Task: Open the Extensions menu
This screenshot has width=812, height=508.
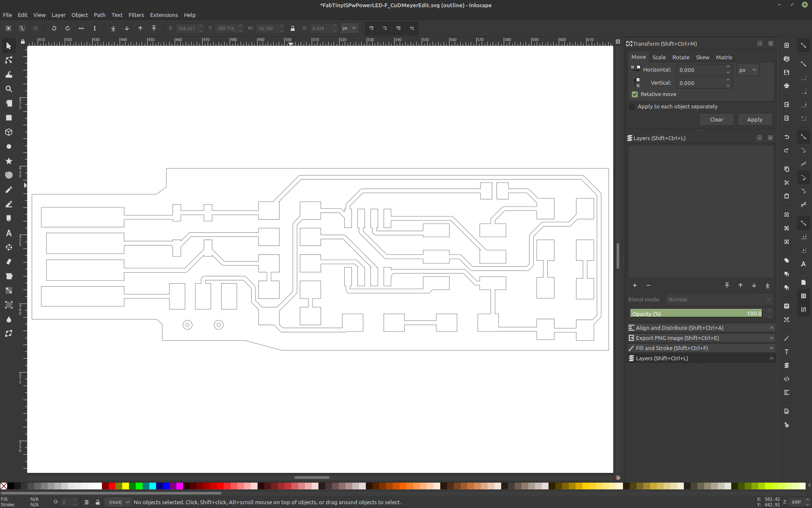Action: (x=164, y=15)
